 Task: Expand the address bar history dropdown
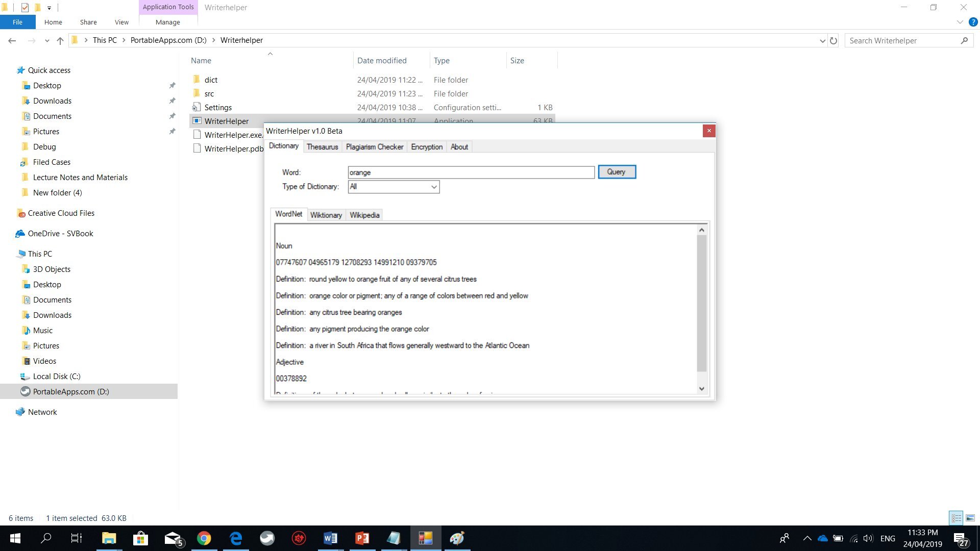822,40
